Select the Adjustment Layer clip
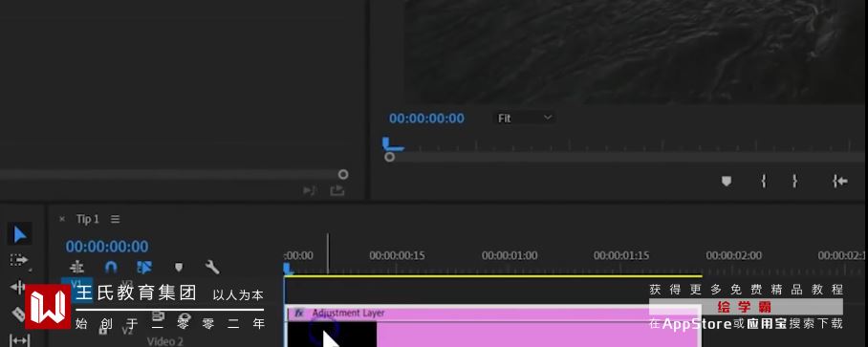 [494, 326]
